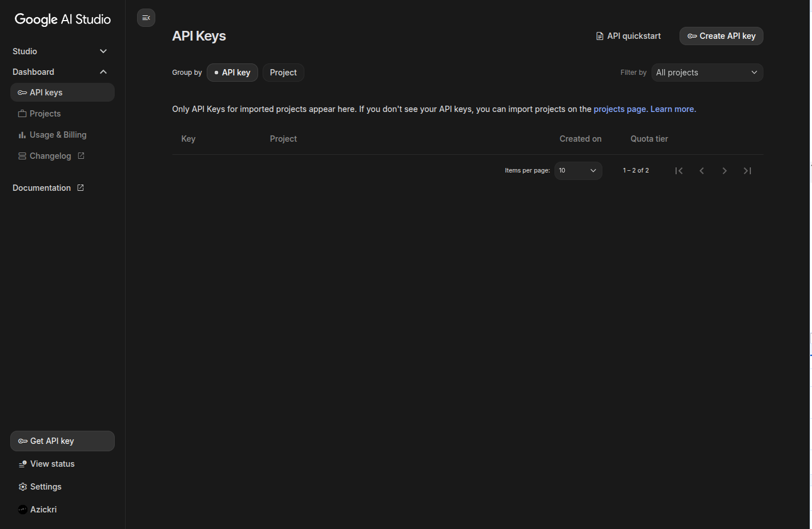Group the list by API key
Screen dimensions: 812x529
tap(232, 73)
